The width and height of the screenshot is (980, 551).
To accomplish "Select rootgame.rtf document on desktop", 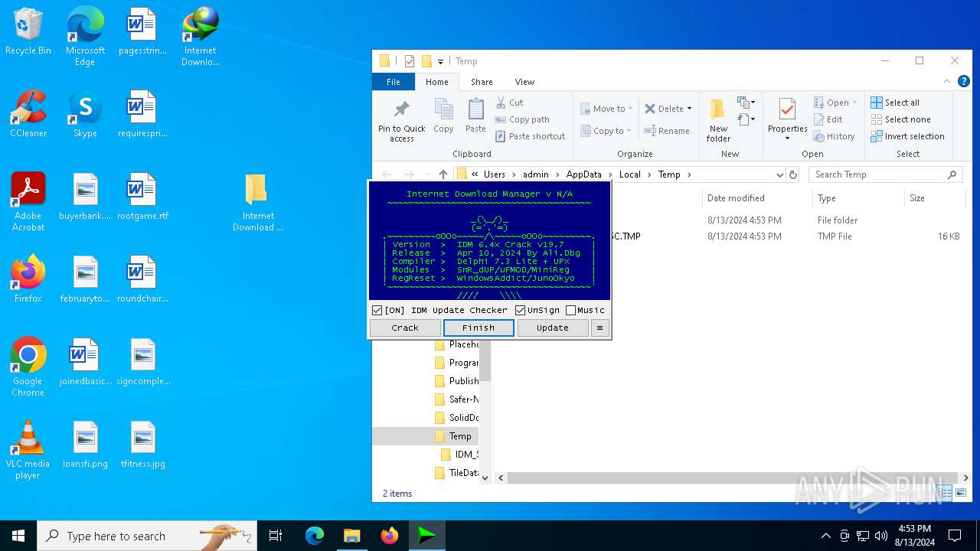I will pyautogui.click(x=142, y=197).
